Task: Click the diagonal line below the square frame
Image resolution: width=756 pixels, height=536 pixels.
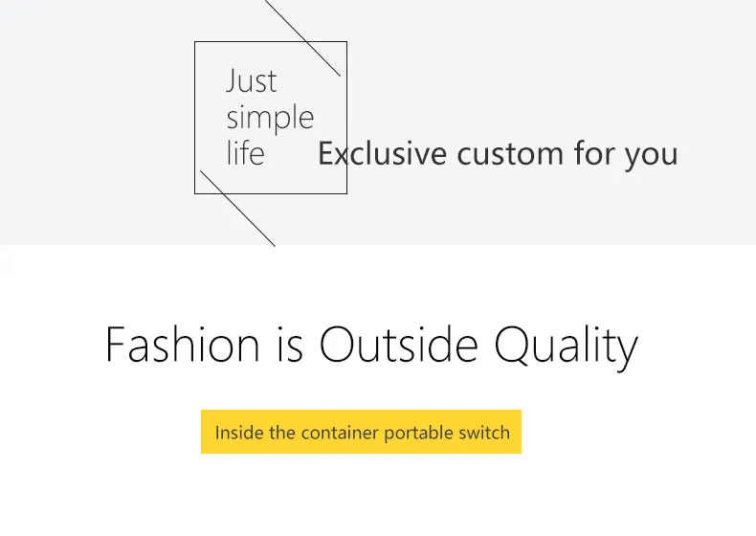Action: [x=237, y=209]
